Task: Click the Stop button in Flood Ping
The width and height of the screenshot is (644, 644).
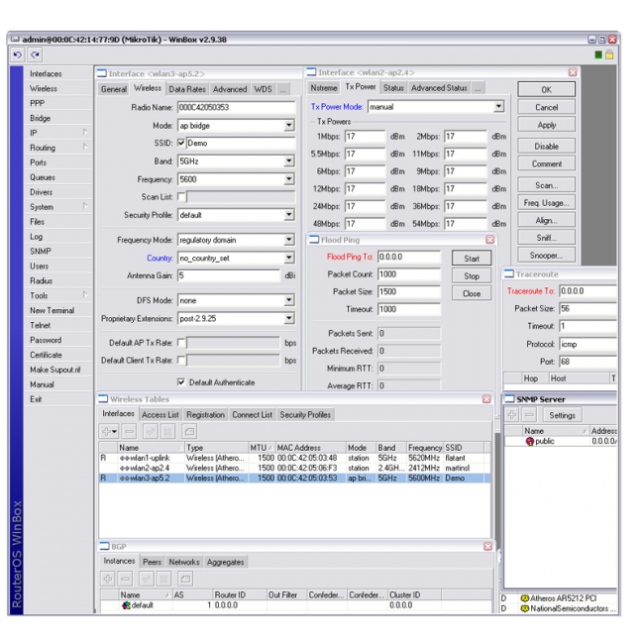Action: [x=472, y=276]
